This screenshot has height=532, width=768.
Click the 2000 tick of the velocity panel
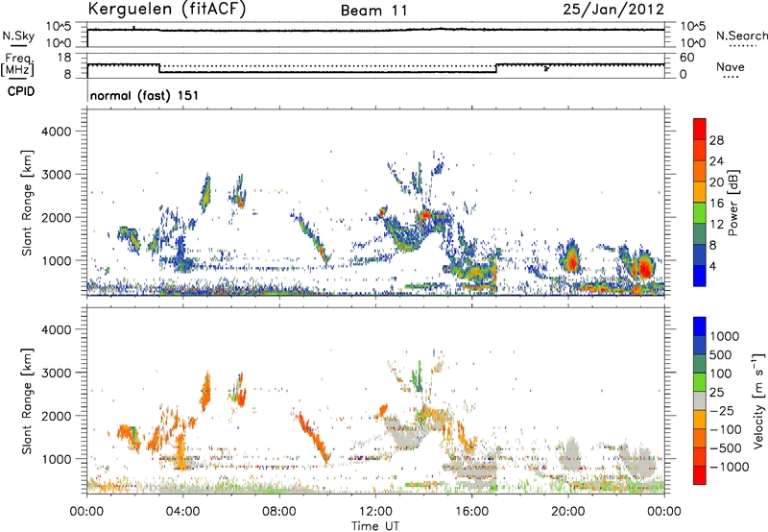56,416
